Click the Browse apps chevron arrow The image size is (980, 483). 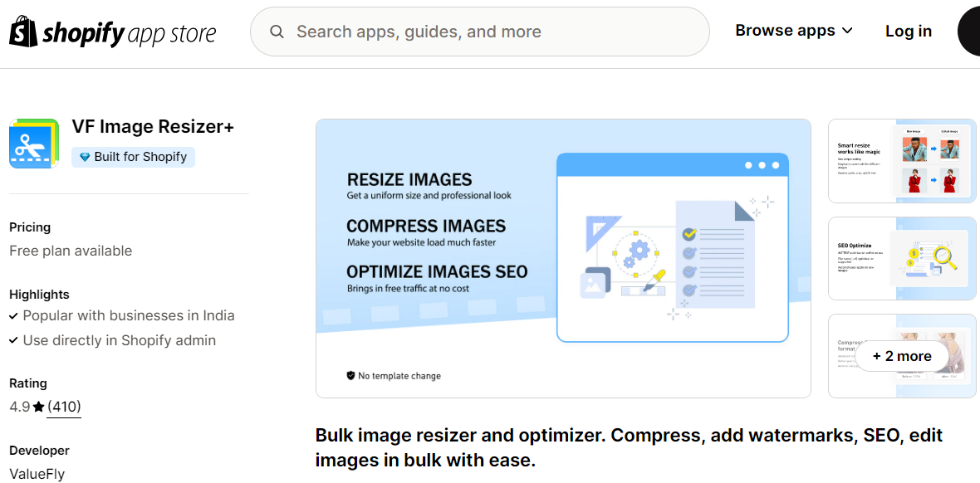pos(847,31)
